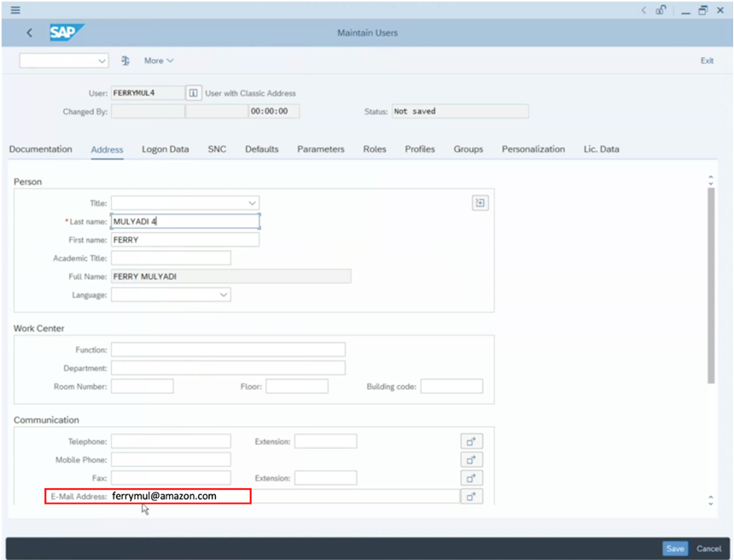Click the First name field
This screenshot has width=734, height=560.
pos(185,240)
